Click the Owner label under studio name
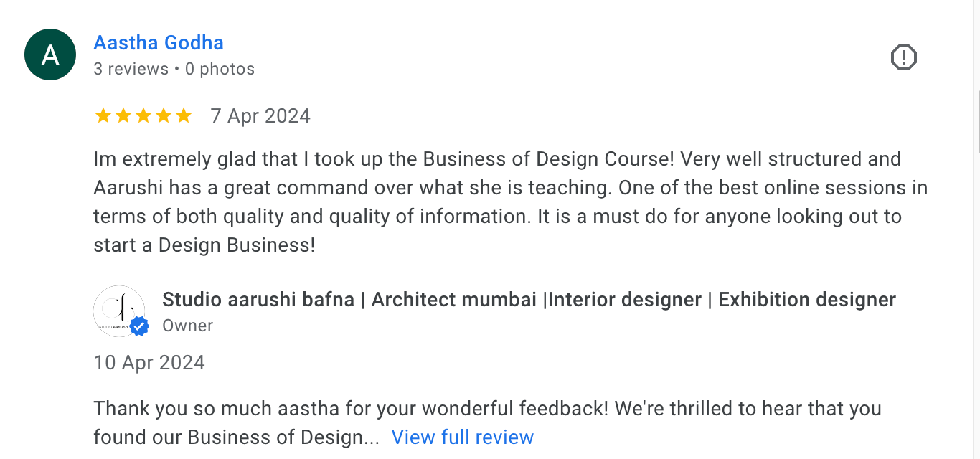Viewport: 980px width, 459px height. click(187, 326)
